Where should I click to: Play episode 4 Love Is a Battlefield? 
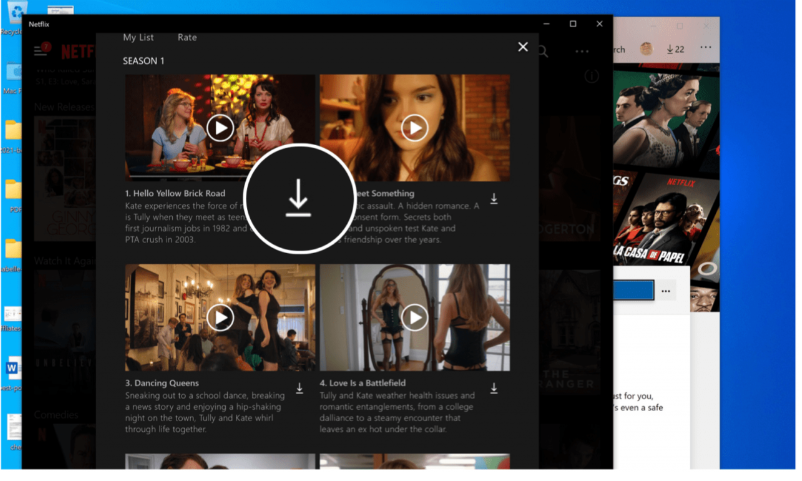point(414,318)
